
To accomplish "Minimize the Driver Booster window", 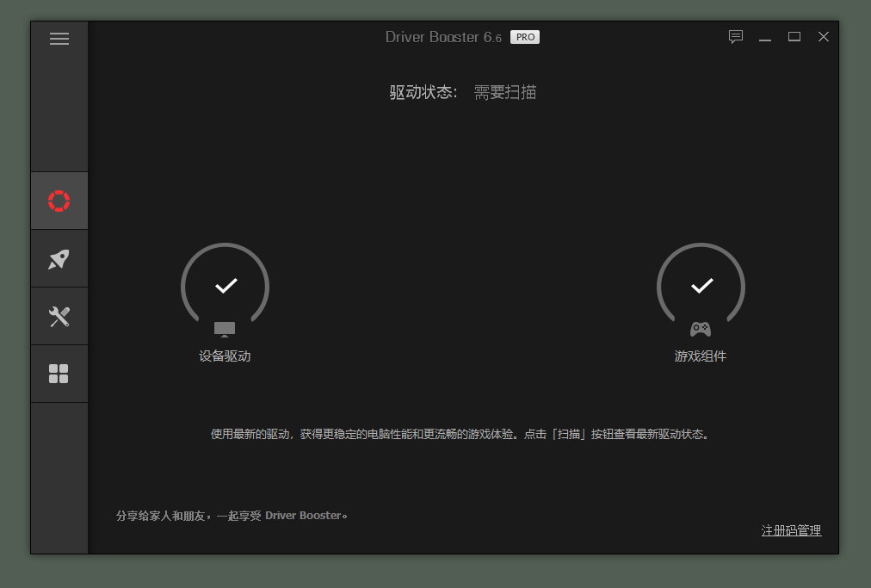I will (x=765, y=36).
